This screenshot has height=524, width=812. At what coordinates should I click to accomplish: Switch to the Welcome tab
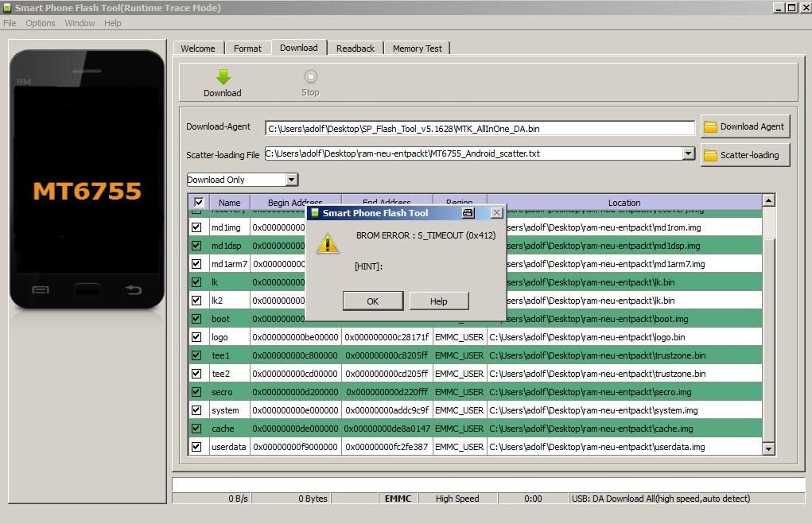click(x=198, y=49)
